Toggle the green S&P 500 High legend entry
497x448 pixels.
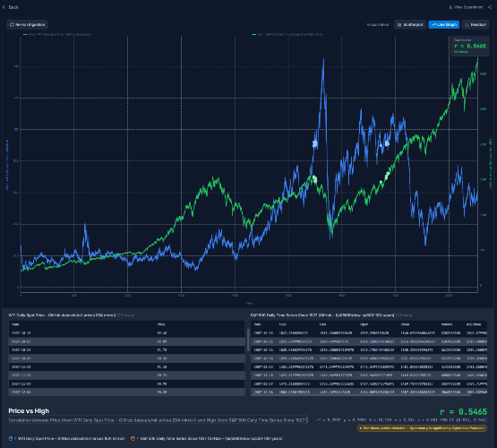click(x=287, y=34)
